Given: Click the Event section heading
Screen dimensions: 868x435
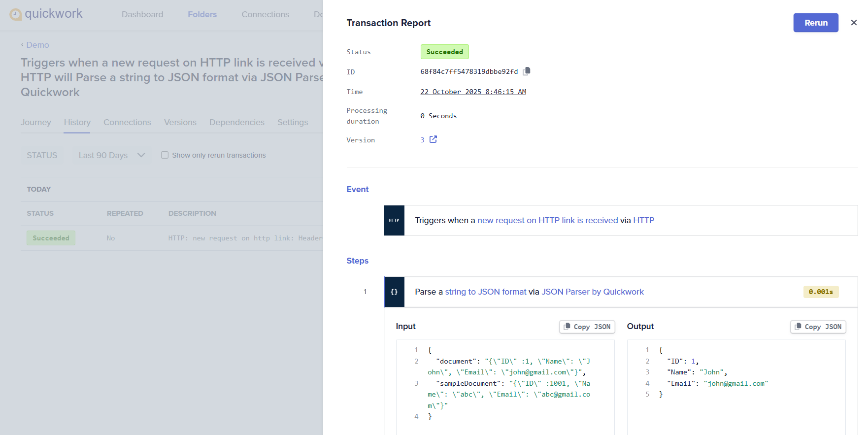Looking at the screenshot, I should 358,189.
